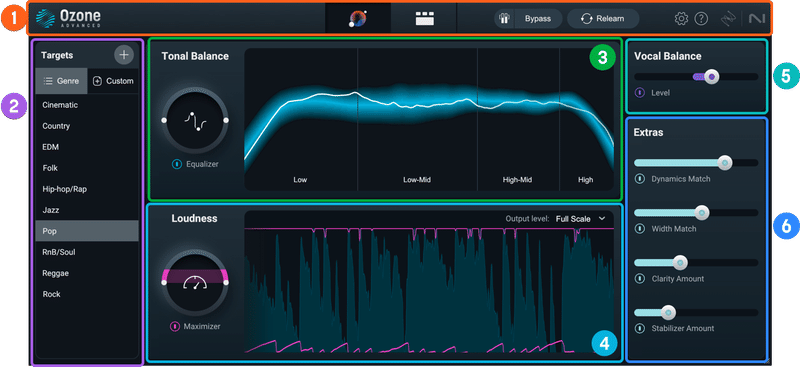800x367 pixels.
Task: Click the help question mark icon
Action: (702, 19)
